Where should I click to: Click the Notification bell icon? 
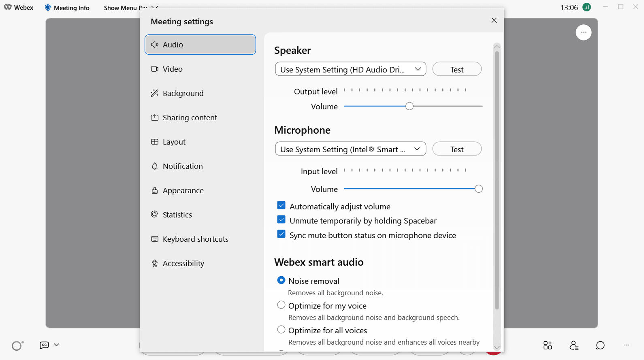[x=155, y=166]
